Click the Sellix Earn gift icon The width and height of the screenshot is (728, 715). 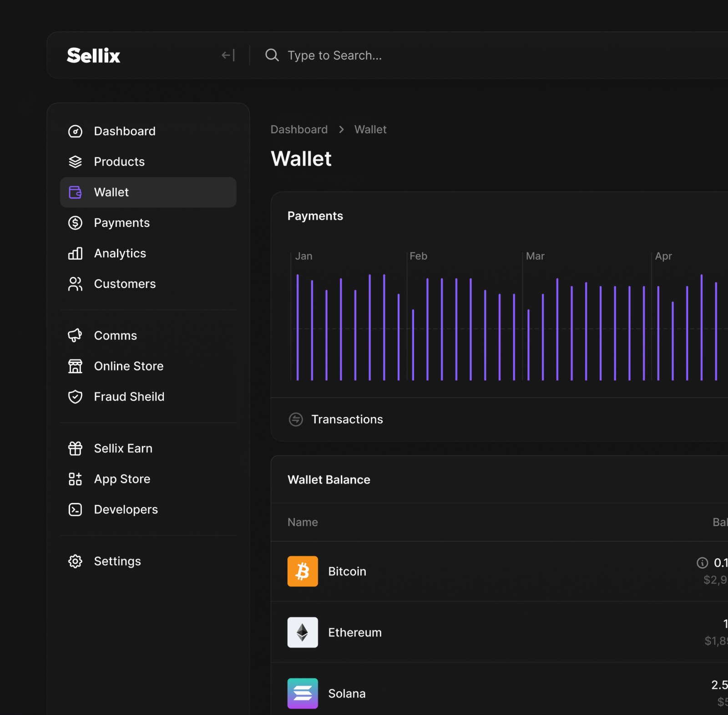click(75, 448)
